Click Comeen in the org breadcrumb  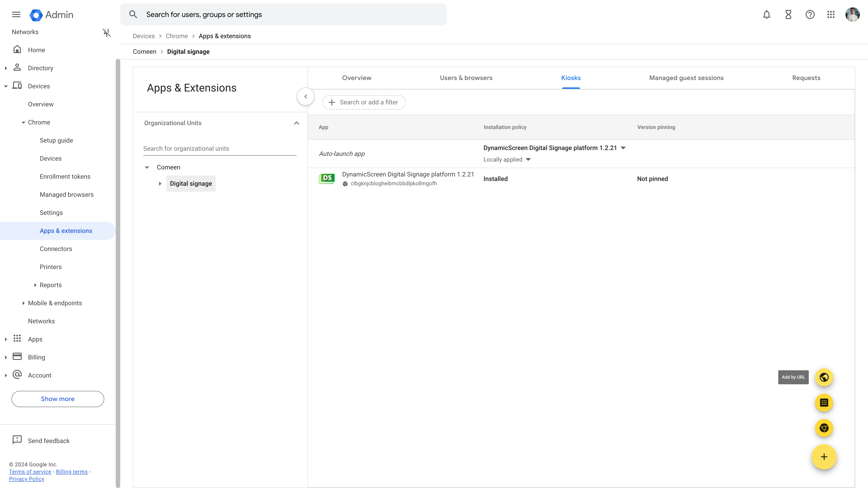[145, 52]
